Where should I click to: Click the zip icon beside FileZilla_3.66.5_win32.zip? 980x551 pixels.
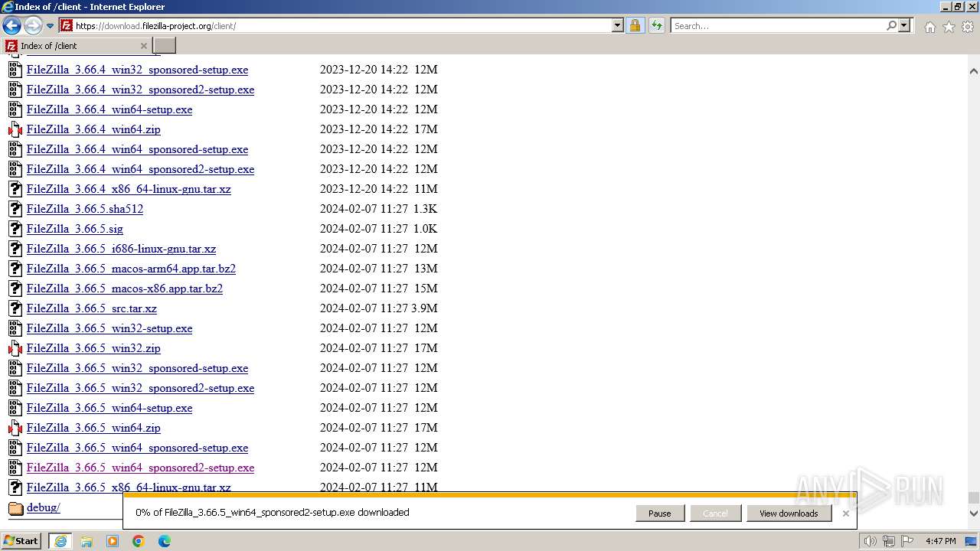(x=15, y=348)
